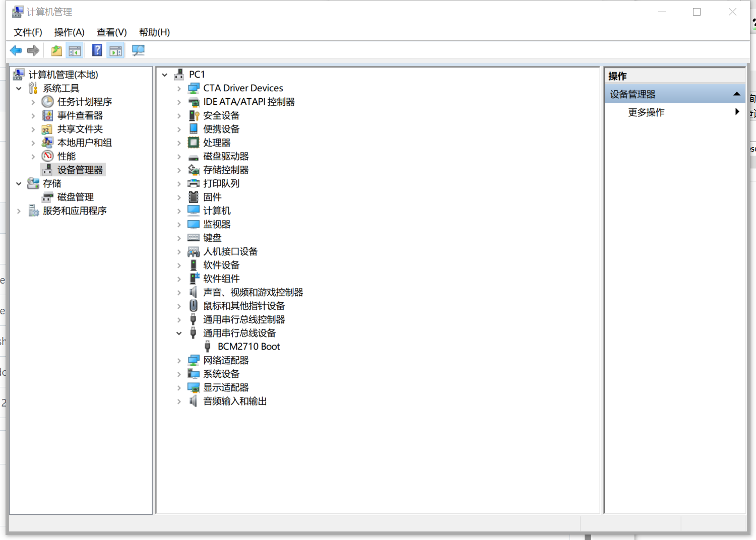
Task: Select the 性能 item in the sidebar
Action: click(x=66, y=156)
